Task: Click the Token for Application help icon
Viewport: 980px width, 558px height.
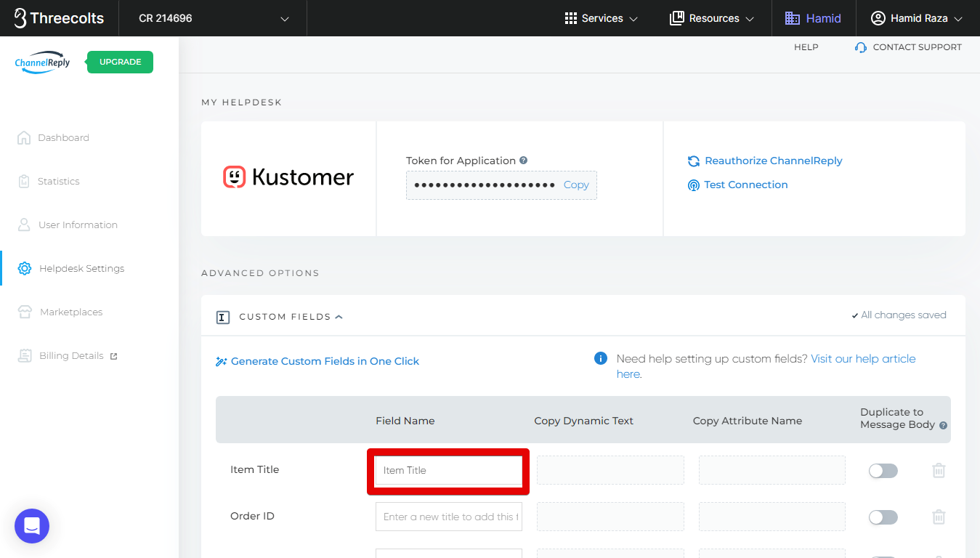Action: coord(523,161)
